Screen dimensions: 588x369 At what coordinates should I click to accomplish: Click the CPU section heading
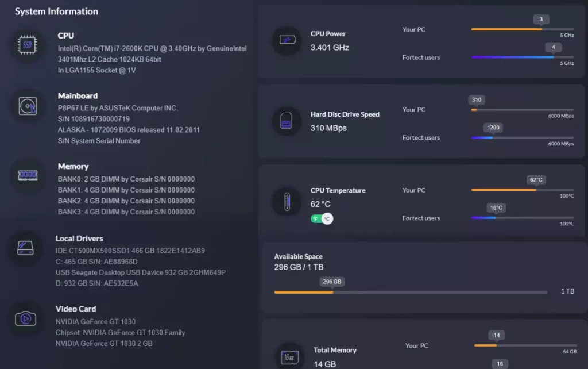tap(65, 35)
